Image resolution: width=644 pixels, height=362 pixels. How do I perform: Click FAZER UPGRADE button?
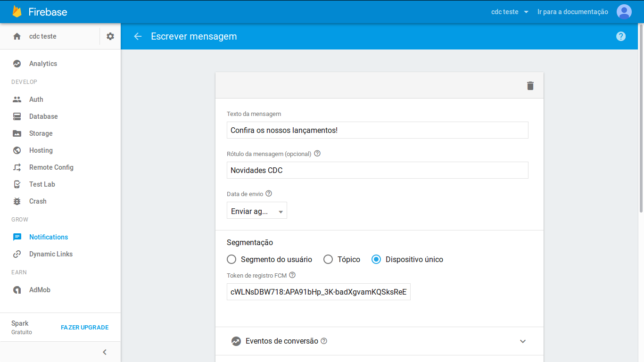85,328
